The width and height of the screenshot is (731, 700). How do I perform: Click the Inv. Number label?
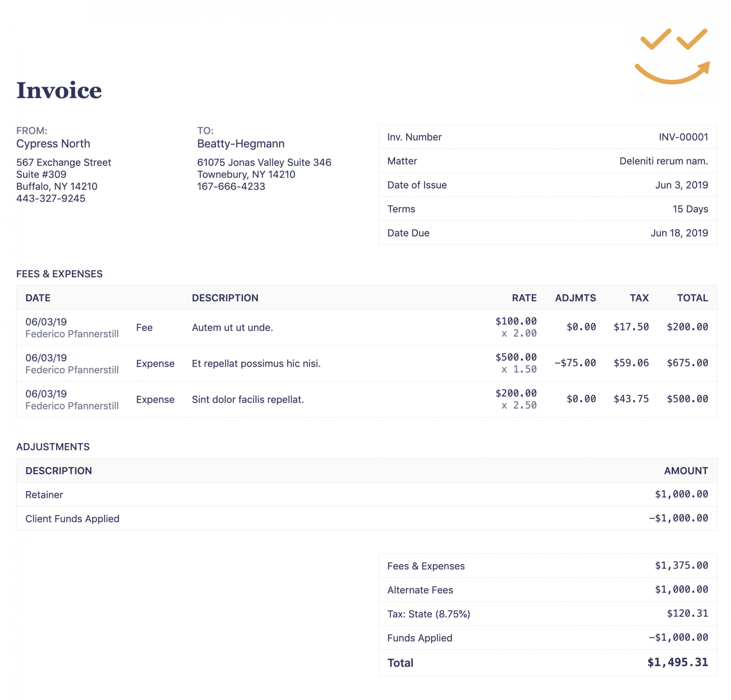point(414,137)
